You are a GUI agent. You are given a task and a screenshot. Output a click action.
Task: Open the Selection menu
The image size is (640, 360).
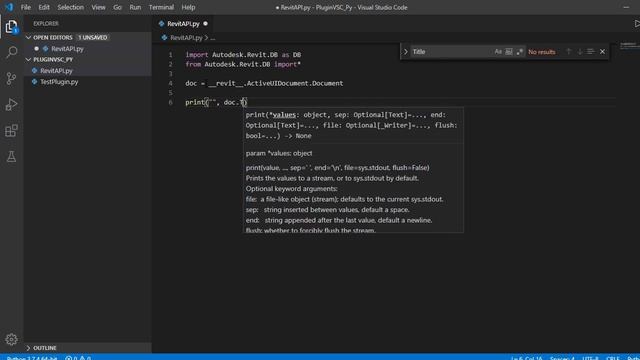click(70, 7)
